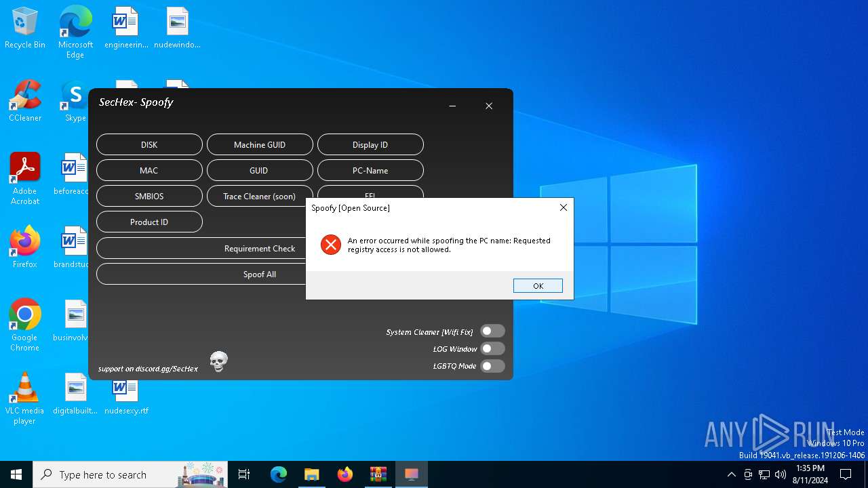Click the volume speaker tray icon
This screenshot has width=868, height=488.
pos(781,474)
